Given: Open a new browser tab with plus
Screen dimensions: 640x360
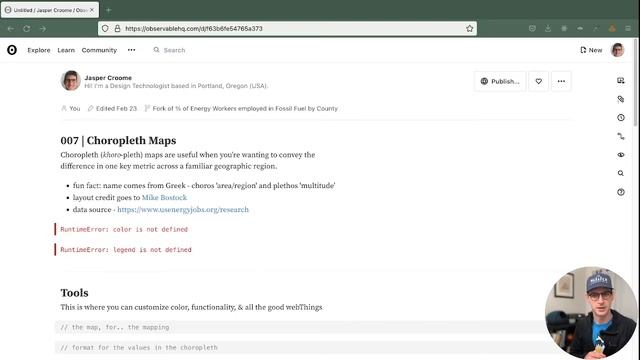Looking at the screenshot, I should click(109, 10).
